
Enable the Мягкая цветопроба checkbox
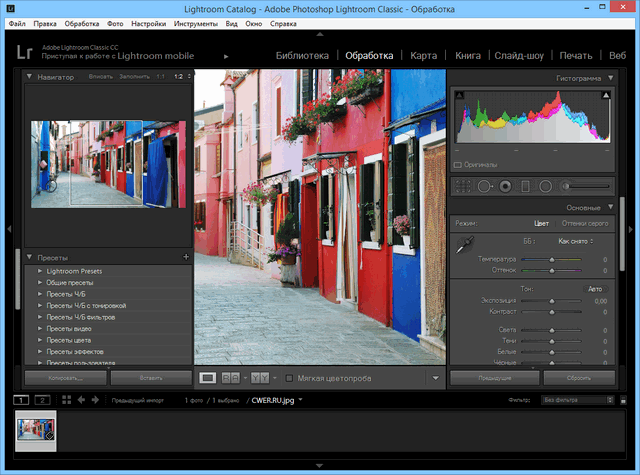(289, 378)
